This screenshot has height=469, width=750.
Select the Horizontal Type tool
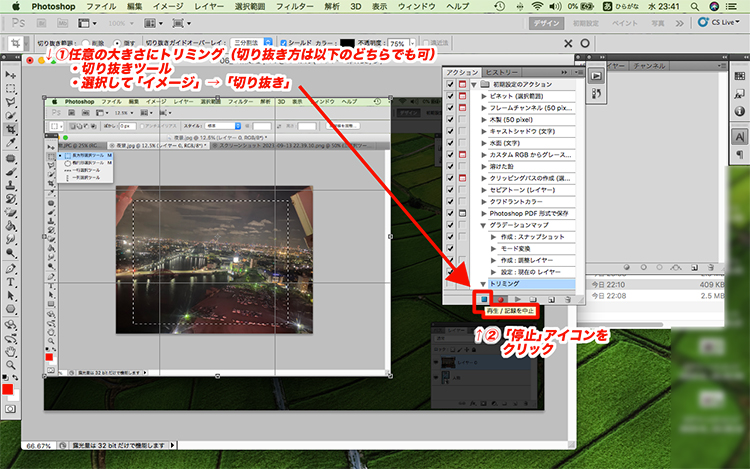pyautogui.click(x=11, y=282)
